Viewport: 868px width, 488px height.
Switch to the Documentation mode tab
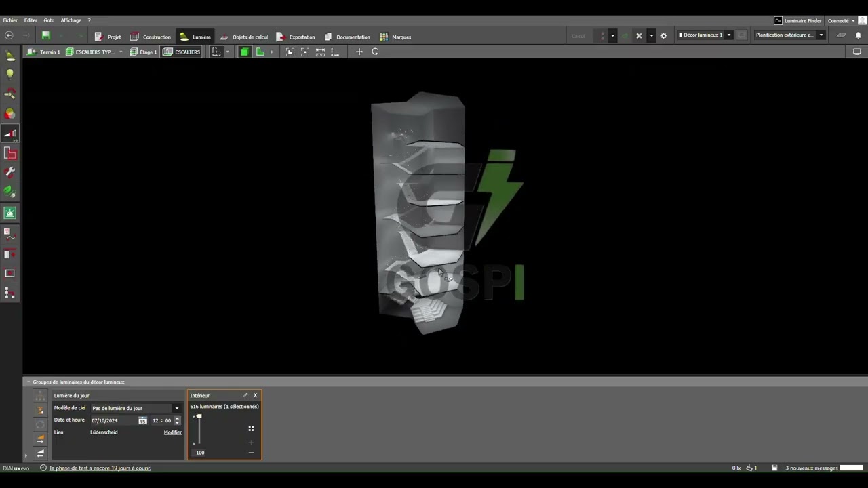(347, 37)
